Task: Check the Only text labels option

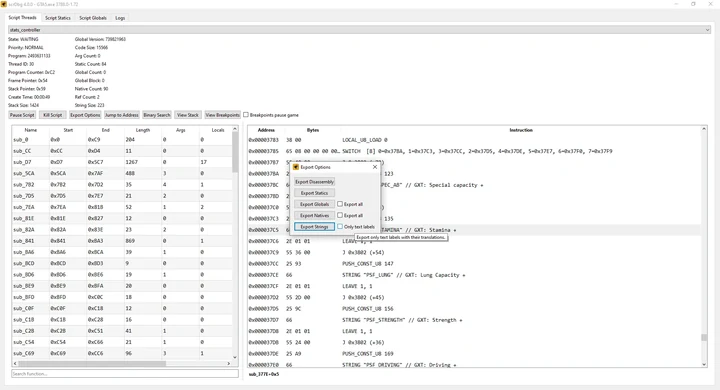Action: click(x=340, y=226)
